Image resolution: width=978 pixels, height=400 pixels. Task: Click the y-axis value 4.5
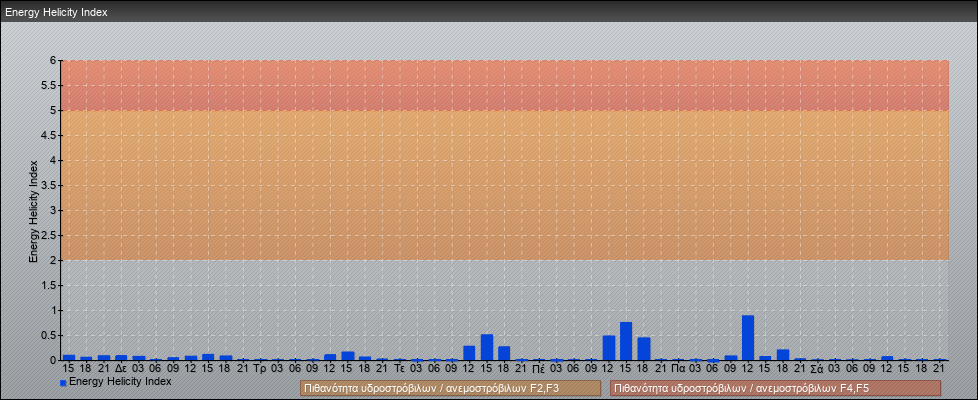50,135
